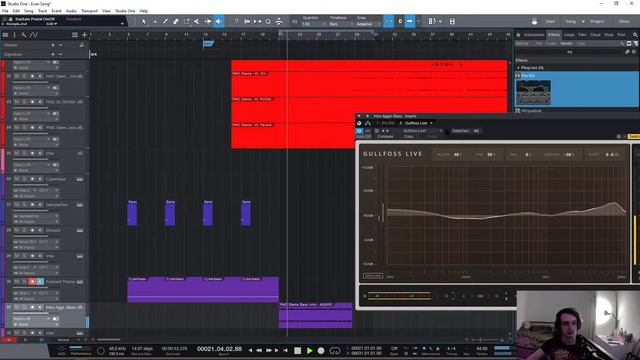Open the browser home icon
This screenshot has width=640, height=360.
point(519,35)
